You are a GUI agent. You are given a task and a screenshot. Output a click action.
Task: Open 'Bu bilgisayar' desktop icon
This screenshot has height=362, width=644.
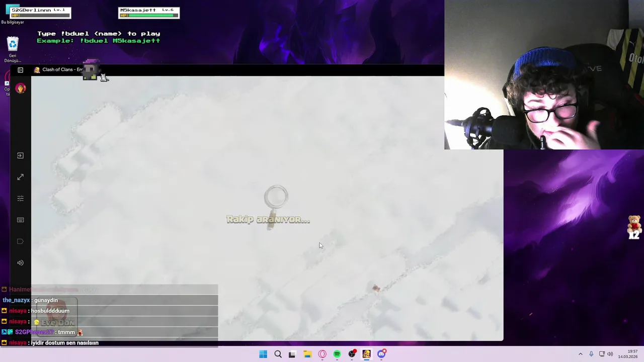[x=13, y=14]
